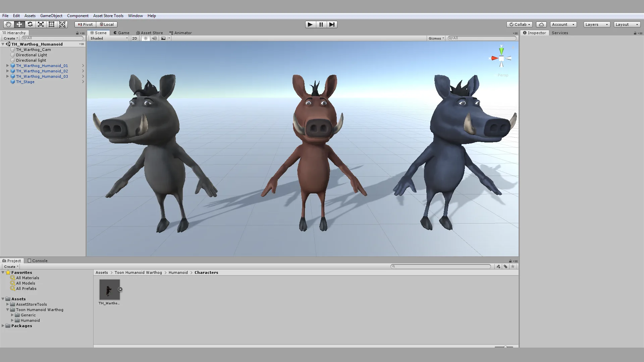The image size is (644, 362).
Task: Open the Account dropdown
Action: [x=563, y=24]
